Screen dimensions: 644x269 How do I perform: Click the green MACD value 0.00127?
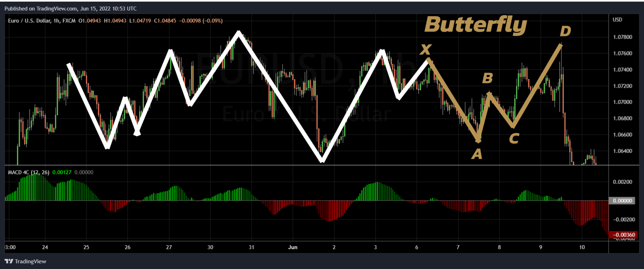(62, 172)
